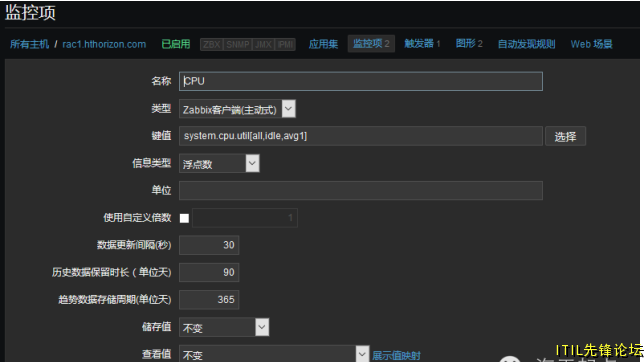
Task: Open the rac1.hthorizon.com host link
Action: click(104, 44)
